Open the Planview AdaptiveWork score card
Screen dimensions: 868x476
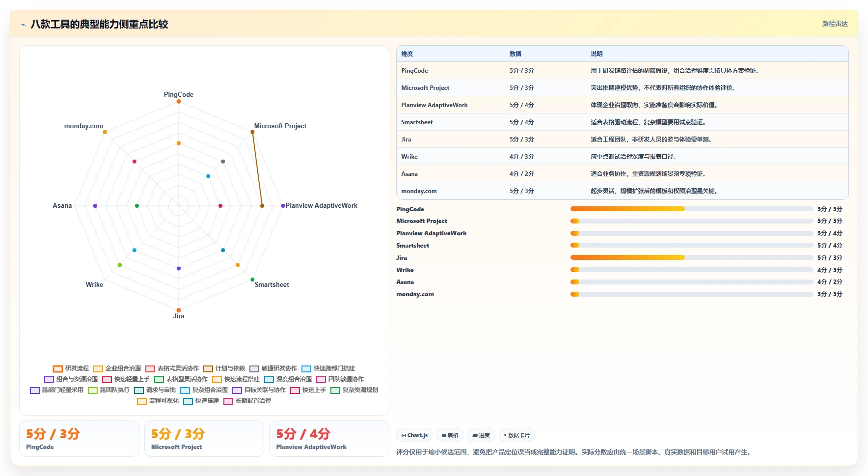pos(329,439)
